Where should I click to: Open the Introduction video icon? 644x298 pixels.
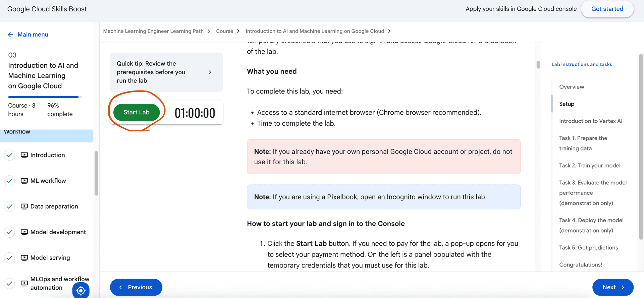(x=24, y=155)
